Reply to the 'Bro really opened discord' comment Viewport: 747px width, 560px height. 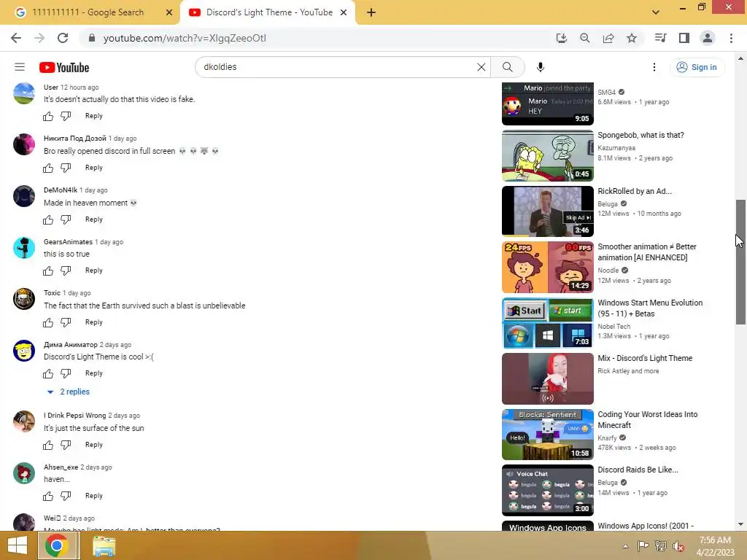[94, 168]
